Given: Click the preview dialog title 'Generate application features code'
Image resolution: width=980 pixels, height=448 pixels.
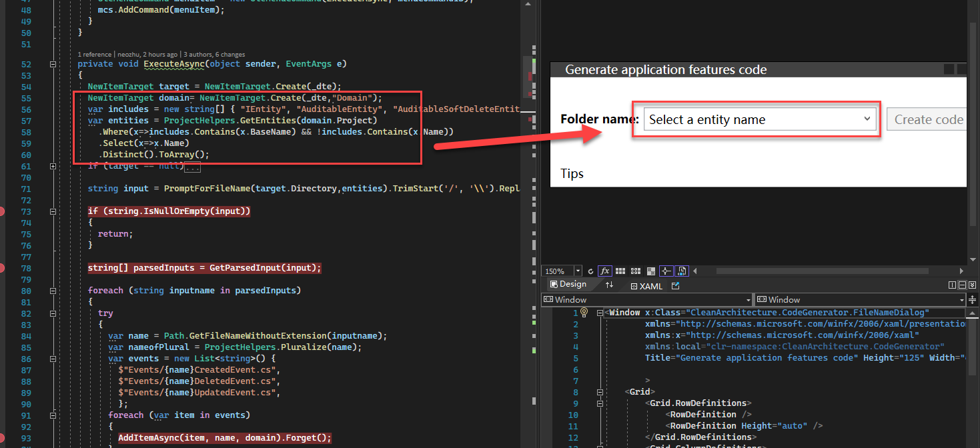Looking at the screenshot, I should (x=666, y=69).
